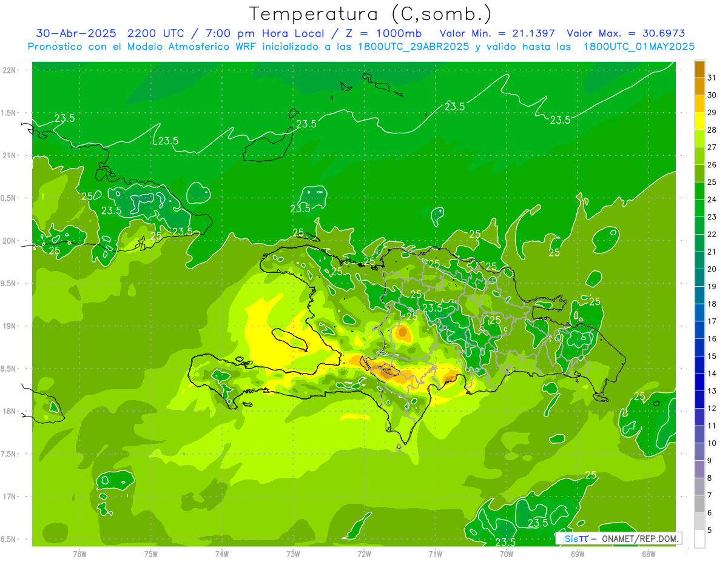Click the gray swatch between 6 and 7
The width and height of the screenshot is (728, 562).
click(x=699, y=504)
